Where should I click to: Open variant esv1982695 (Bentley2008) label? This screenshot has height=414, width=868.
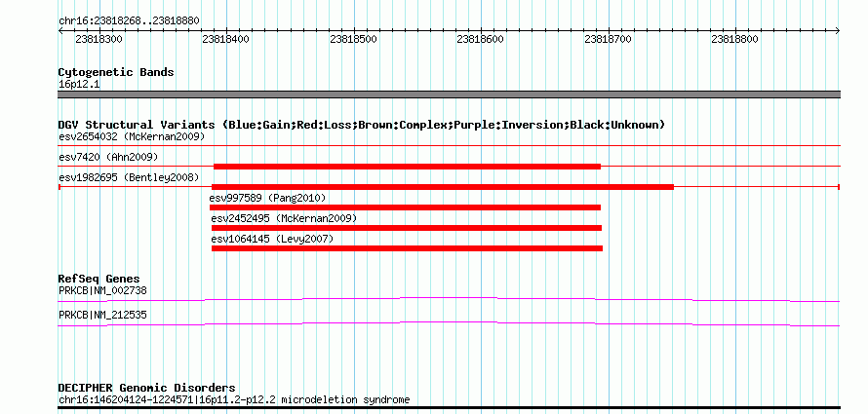[x=129, y=177]
